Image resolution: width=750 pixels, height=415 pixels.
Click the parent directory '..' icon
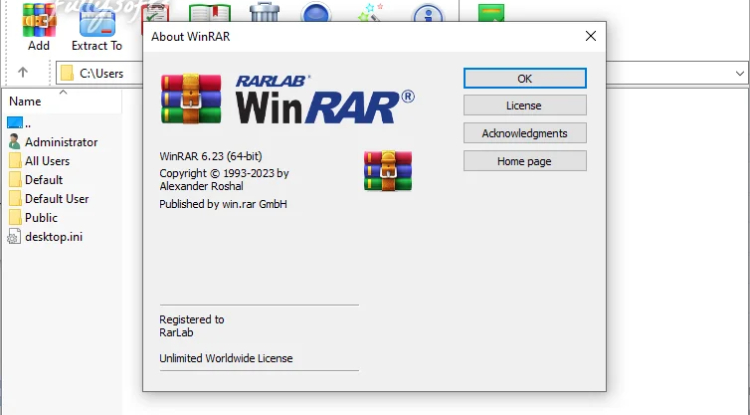[x=15, y=123]
